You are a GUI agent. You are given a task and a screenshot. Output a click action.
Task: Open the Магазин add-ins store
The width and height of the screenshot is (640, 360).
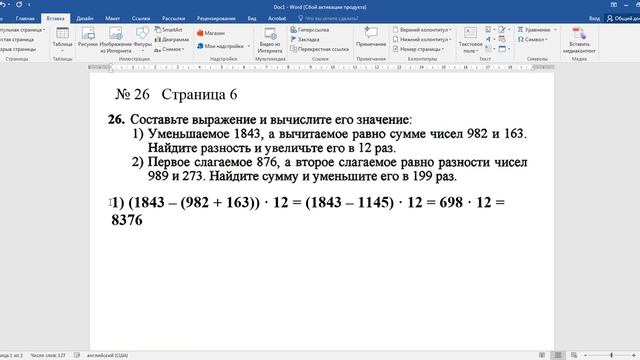point(211,33)
